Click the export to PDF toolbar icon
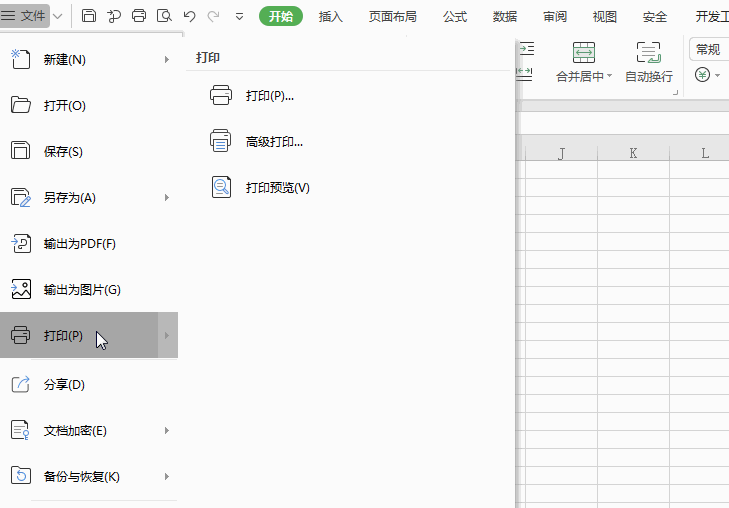This screenshot has height=508, width=729. [113, 16]
